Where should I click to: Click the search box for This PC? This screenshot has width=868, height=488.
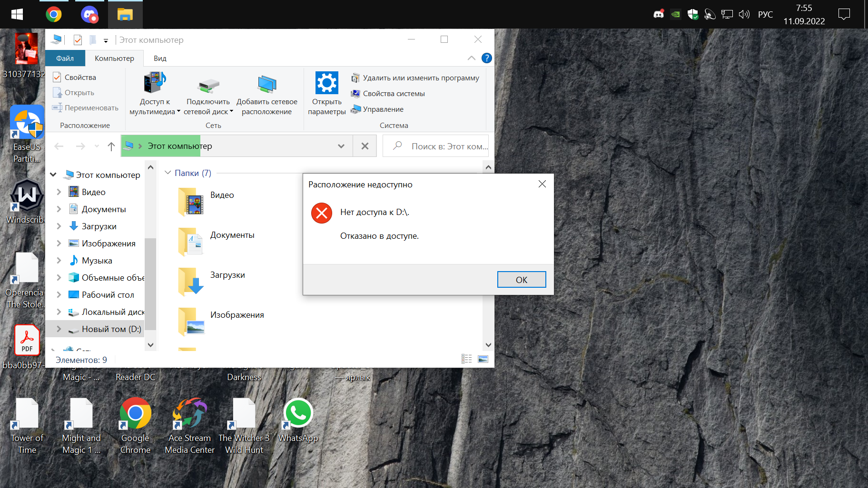click(x=443, y=146)
